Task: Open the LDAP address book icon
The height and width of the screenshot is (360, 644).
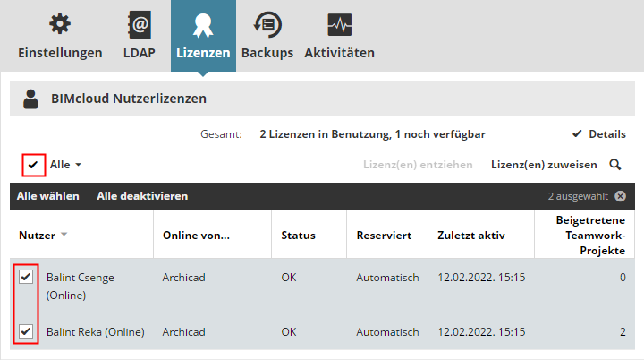Action: (139, 24)
